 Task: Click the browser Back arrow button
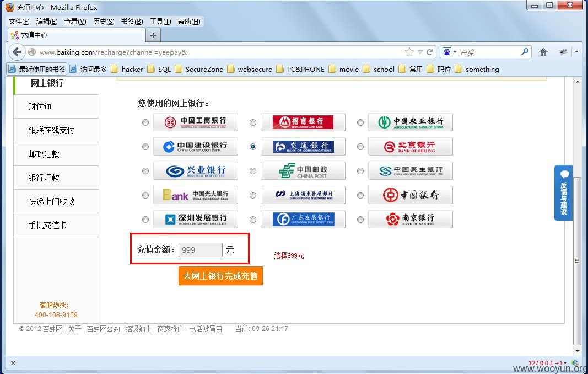point(17,52)
